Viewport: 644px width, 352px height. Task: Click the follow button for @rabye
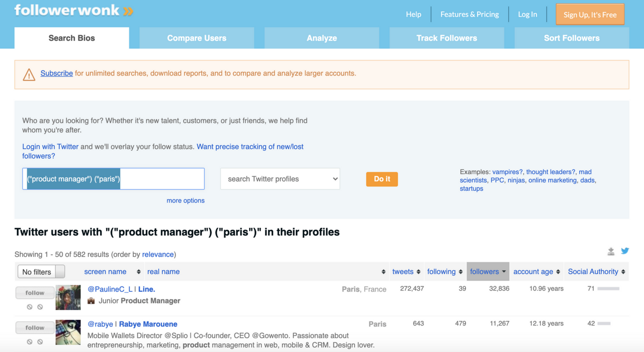(35, 328)
